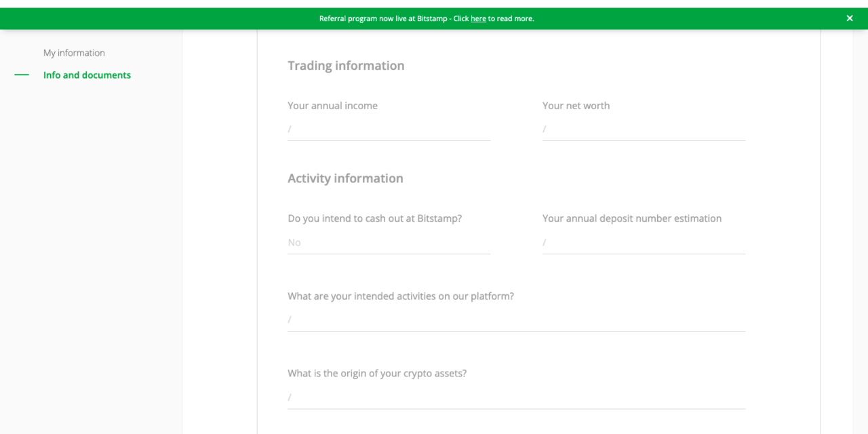
Task: Click the "Do you intend to cash out" label
Action: click(x=374, y=218)
